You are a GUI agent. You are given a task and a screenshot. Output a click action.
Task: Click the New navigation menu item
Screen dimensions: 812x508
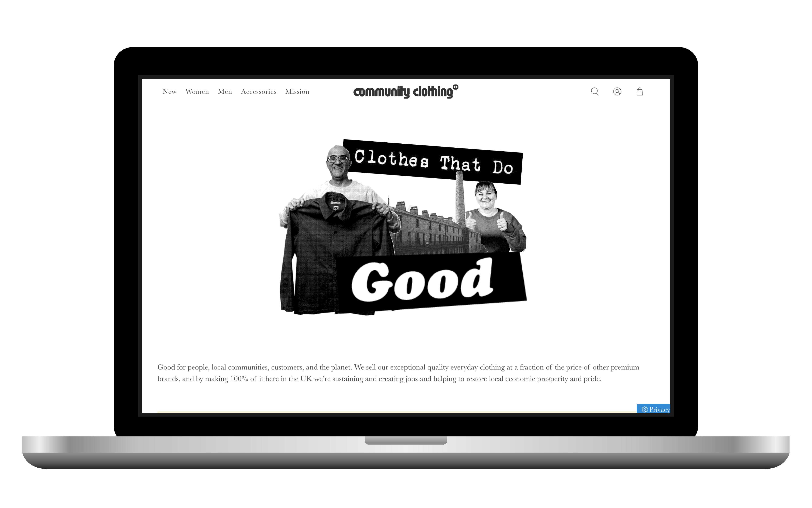point(169,91)
